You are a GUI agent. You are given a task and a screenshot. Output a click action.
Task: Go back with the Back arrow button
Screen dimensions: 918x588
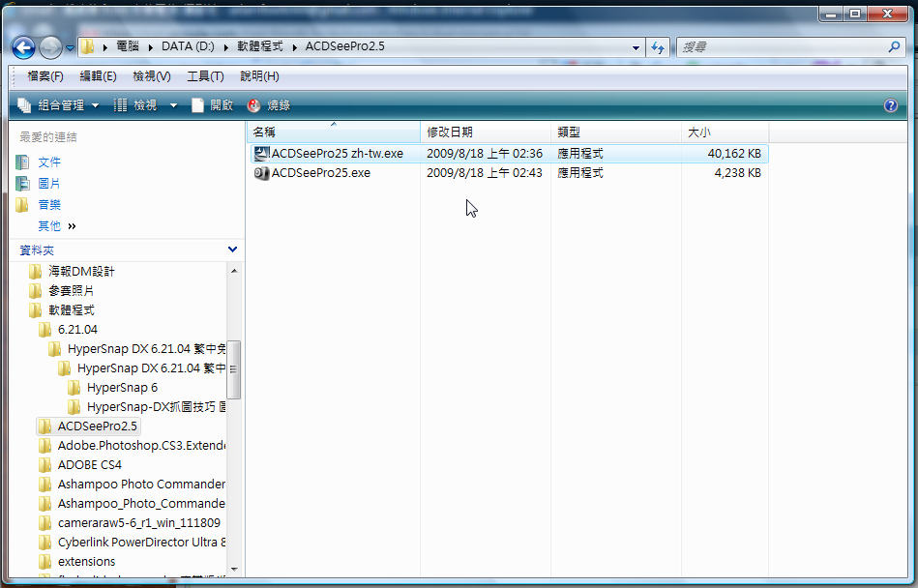coord(24,47)
